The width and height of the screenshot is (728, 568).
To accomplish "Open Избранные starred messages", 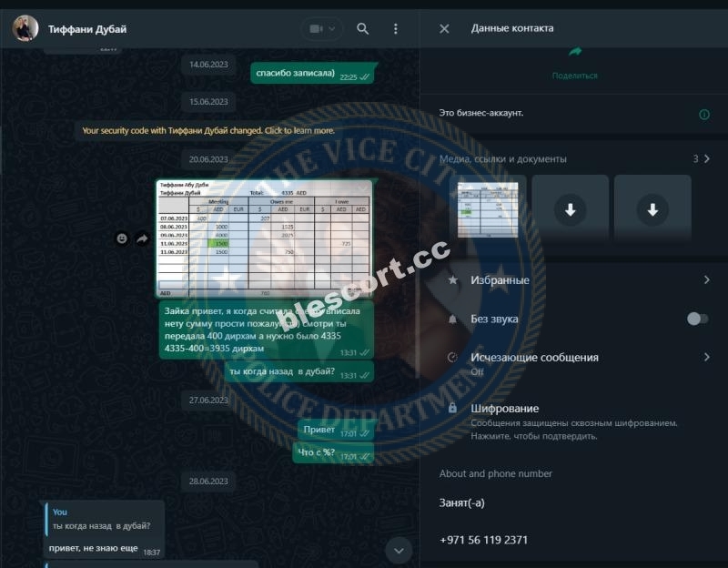I will [x=574, y=280].
